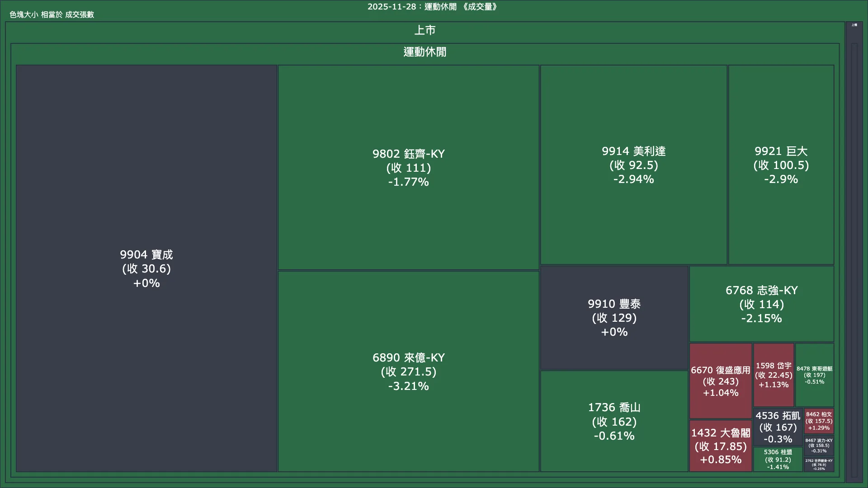Select the 9802 鈺齊-KY tile
Viewport: 868px width, 488px height.
click(x=408, y=167)
